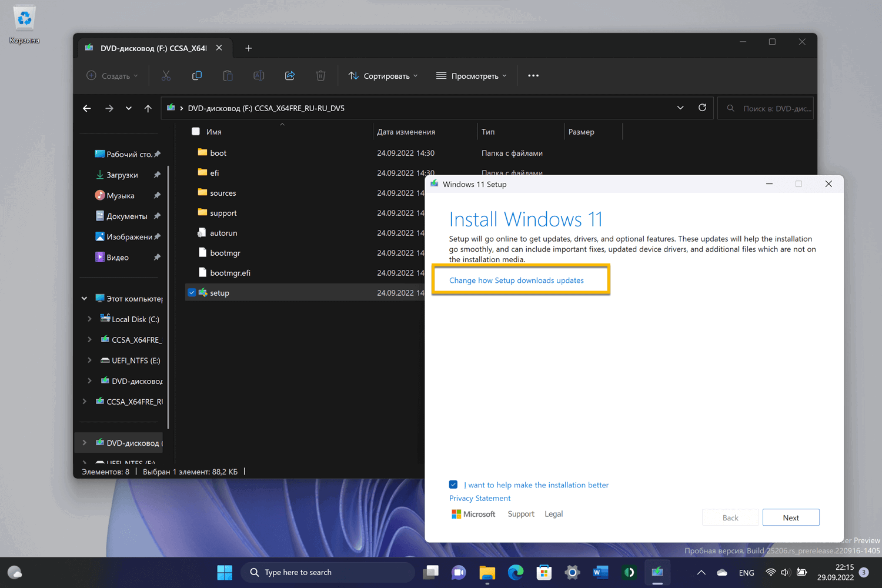Open Microsoft Store from the taskbar
This screenshot has width=882, height=588.
coord(544,572)
